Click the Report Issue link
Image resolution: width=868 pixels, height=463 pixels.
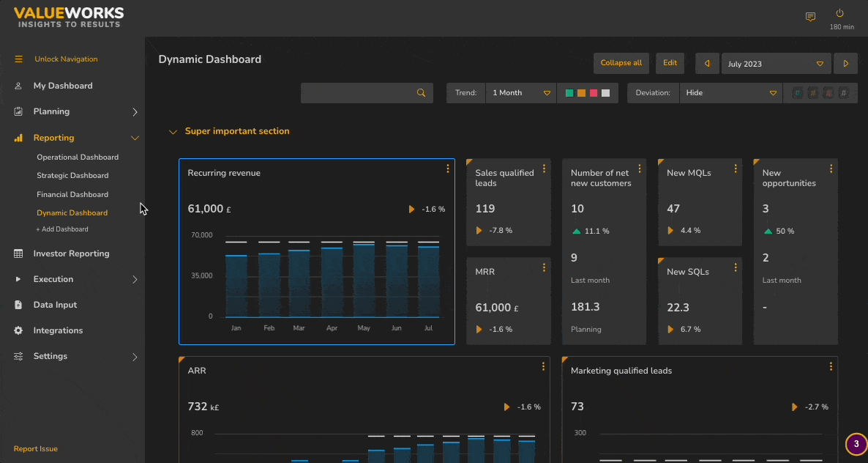pos(35,449)
